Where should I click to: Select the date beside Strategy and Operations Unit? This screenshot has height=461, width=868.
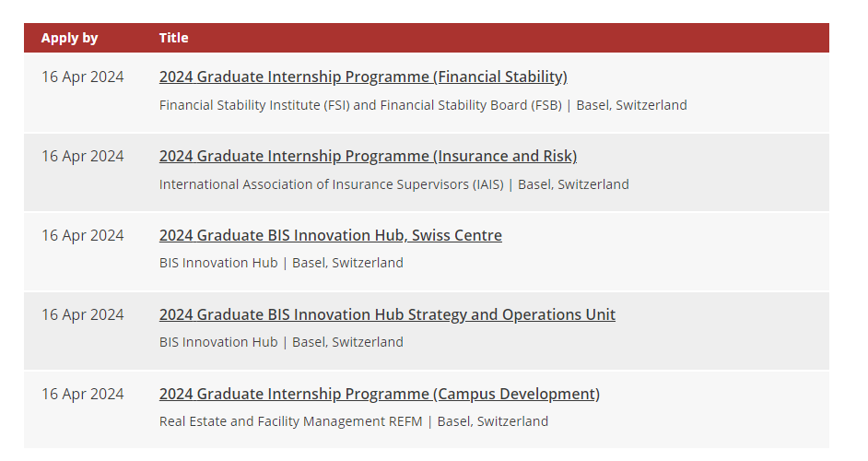[83, 314]
